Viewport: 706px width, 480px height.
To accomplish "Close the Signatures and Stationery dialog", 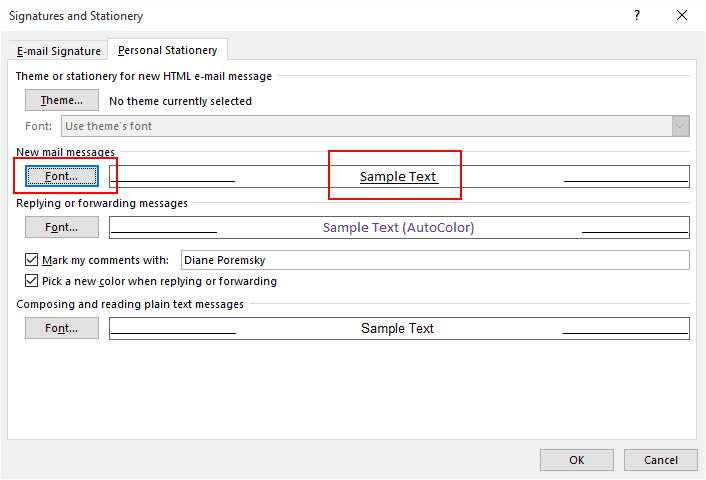I will click(x=682, y=15).
